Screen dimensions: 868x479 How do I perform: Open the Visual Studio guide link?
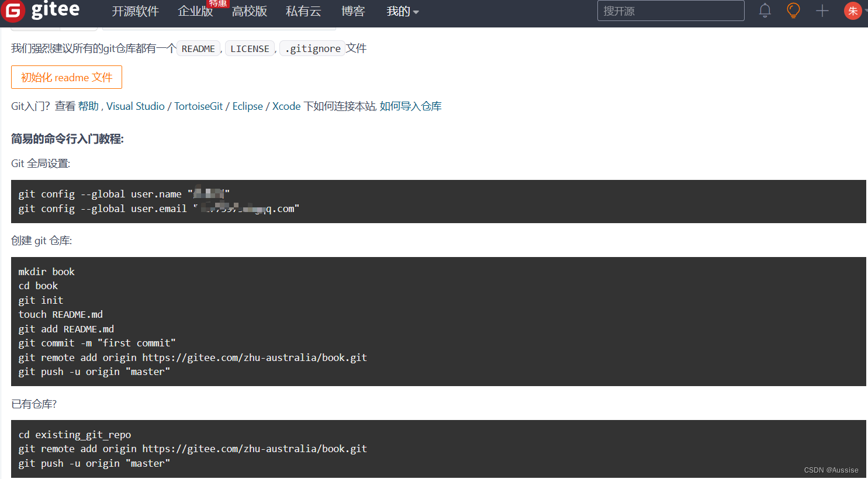pyautogui.click(x=136, y=106)
